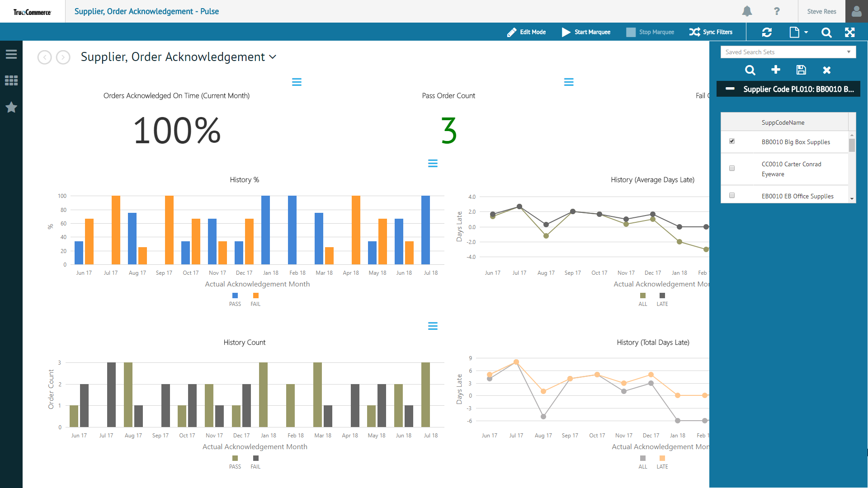The height and width of the screenshot is (488, 868).
Task: Open the notifications bell
Action: pos(747,11)
